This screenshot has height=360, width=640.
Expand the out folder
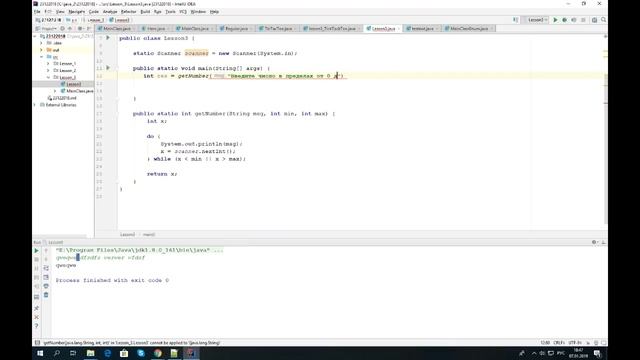(41, 50)
